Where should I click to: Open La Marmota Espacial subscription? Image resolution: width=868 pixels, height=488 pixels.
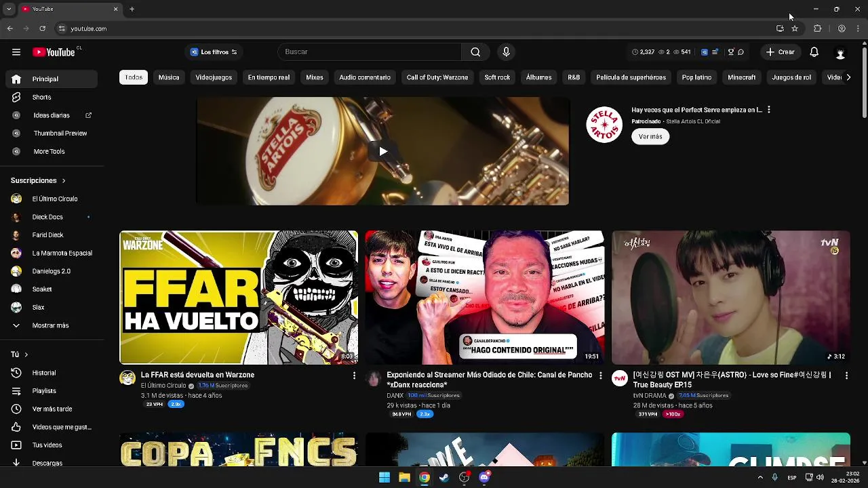[x=51, y=253]
